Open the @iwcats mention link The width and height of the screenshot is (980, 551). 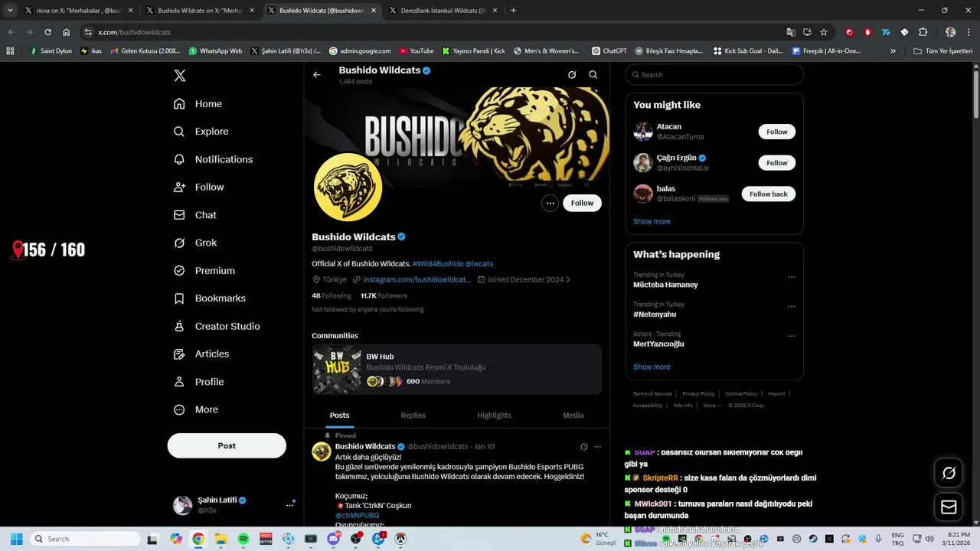(479, 263)
